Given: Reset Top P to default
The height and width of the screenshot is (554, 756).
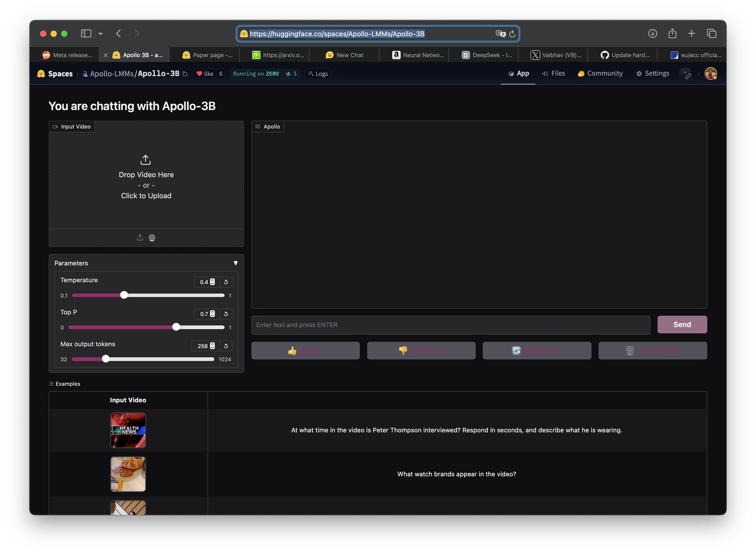Looking at the screenshot, I should point(226,314).
